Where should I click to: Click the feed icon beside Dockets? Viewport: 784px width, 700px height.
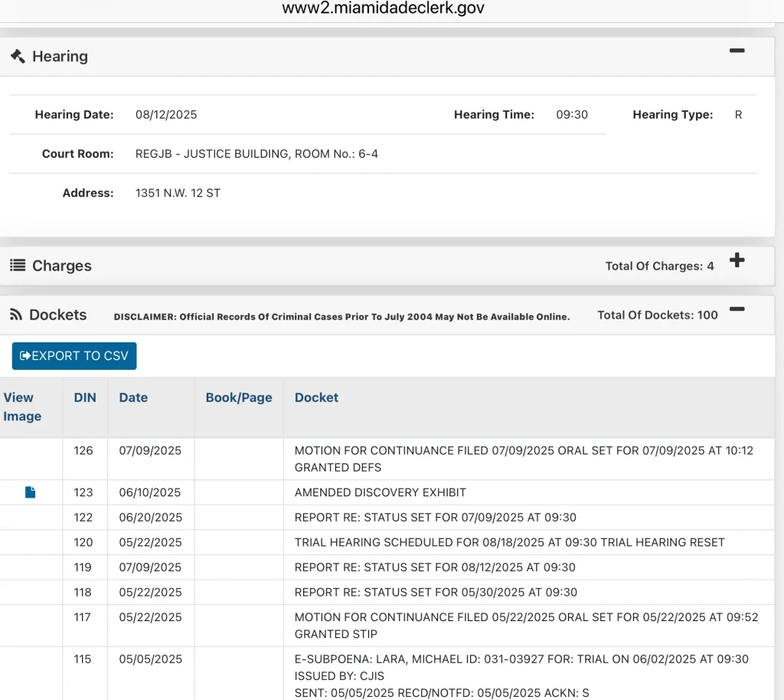click(x=15, y=315)
